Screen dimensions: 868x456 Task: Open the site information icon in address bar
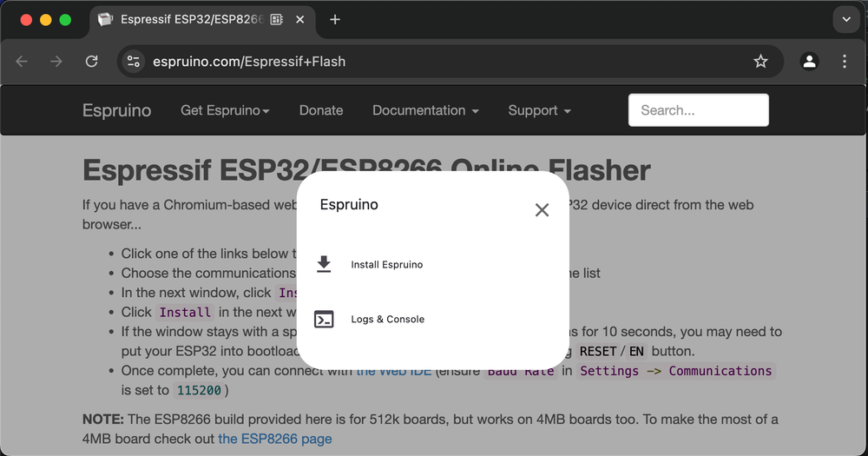pos(134,62)
